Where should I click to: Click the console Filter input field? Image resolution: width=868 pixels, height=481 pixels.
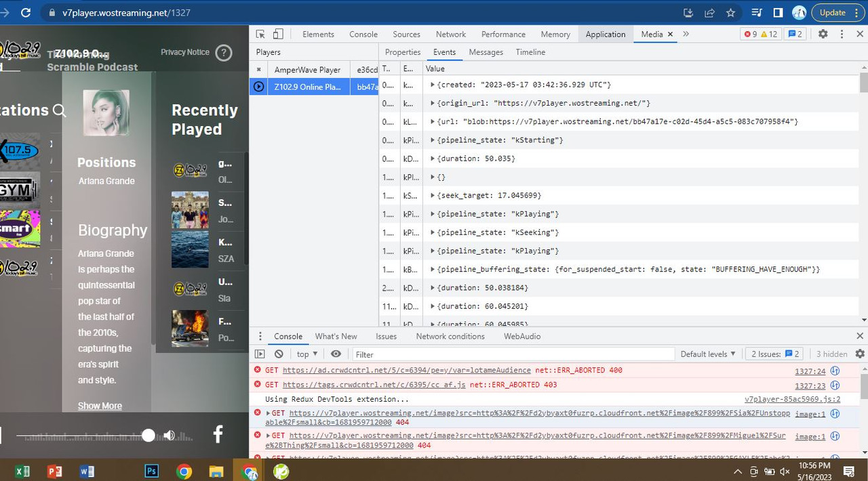tap(513, 354)
